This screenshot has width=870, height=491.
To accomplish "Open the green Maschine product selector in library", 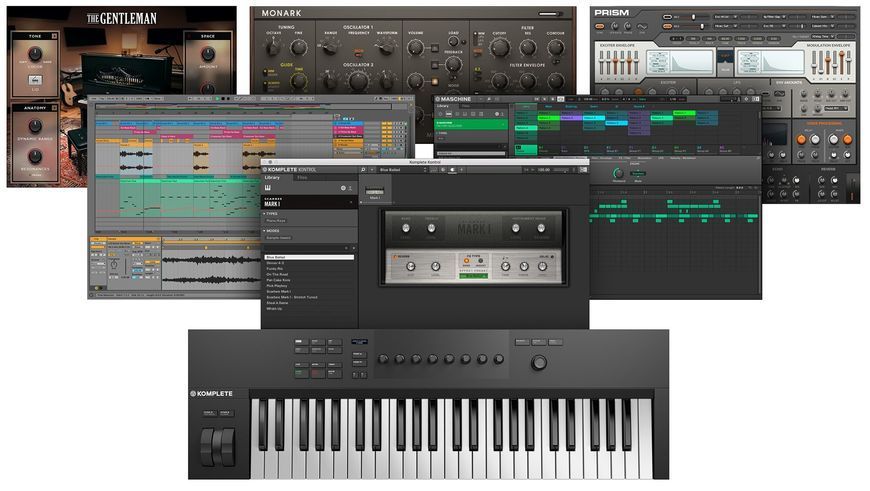I will pyautogui.click(x=471, y=124).
